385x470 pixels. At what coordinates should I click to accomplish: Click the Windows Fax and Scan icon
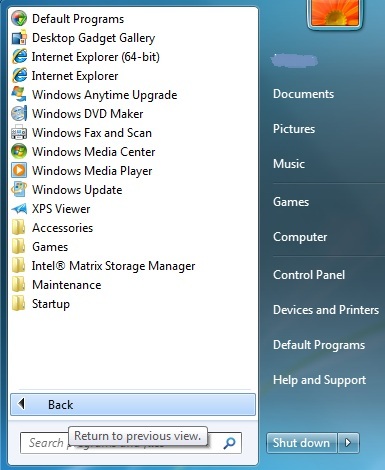coord(19,132)
